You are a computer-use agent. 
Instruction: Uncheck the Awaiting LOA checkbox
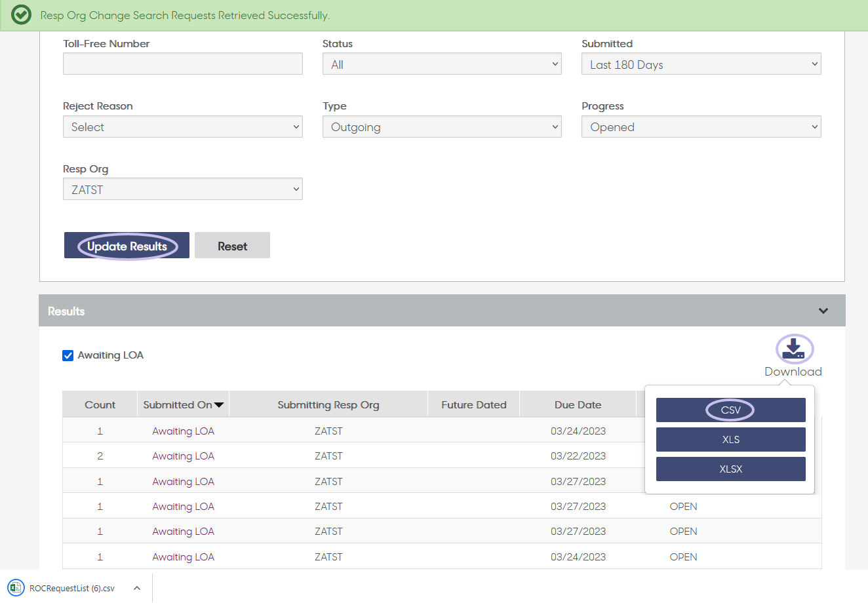[68, 355]
